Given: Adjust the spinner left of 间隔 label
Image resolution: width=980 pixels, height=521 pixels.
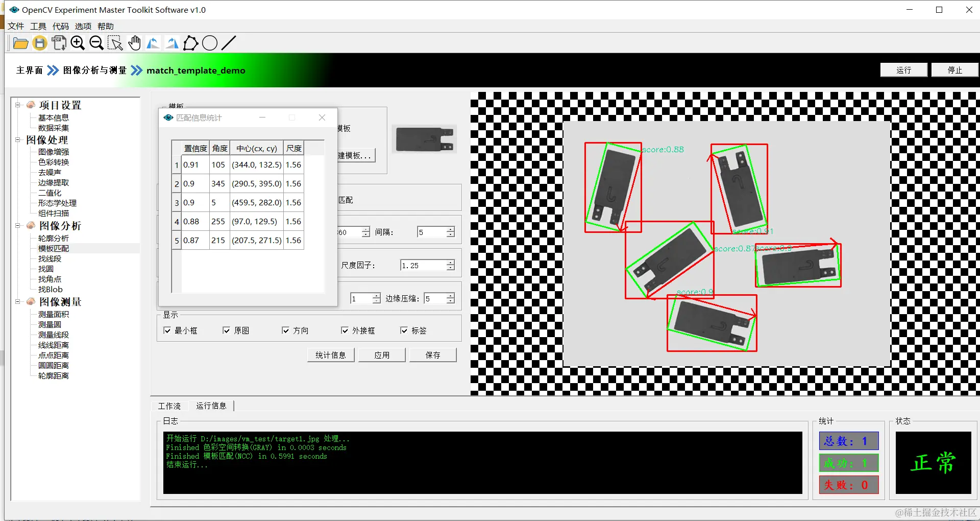Looking at the screenshot, I should pos(365,232).
